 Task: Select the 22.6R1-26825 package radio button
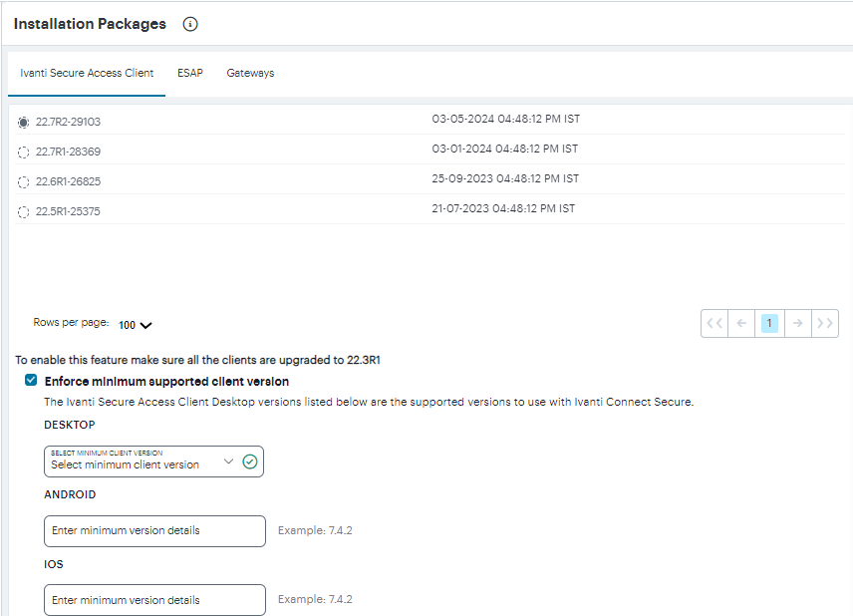(23, 182)
